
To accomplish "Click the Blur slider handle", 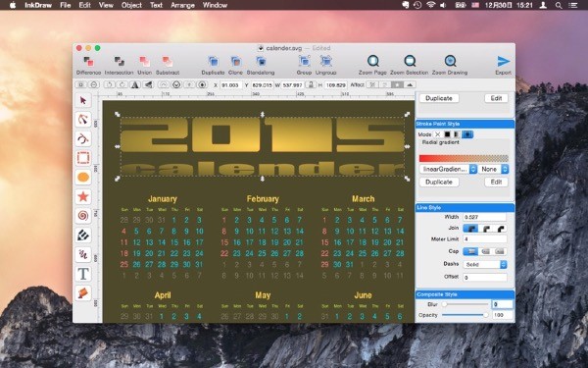I will tap(444, 304).
